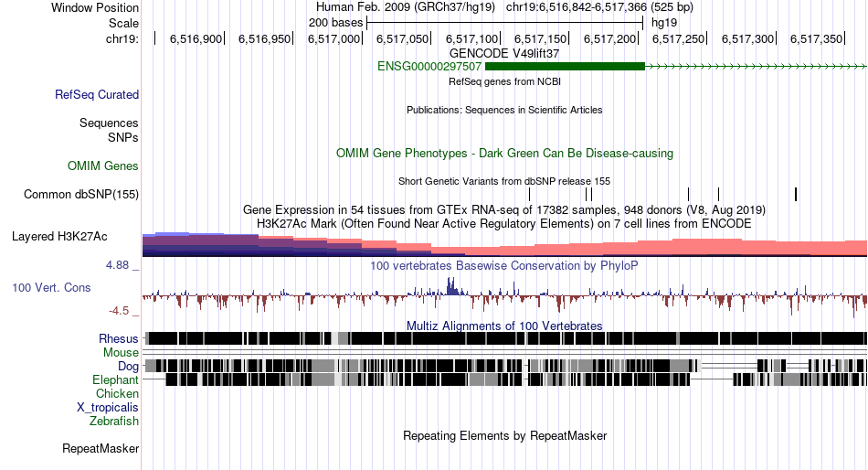Click the ENSG00000297507 intron arrow line
Viewport: 868px width, 470px height.
(x=757, y=67)
